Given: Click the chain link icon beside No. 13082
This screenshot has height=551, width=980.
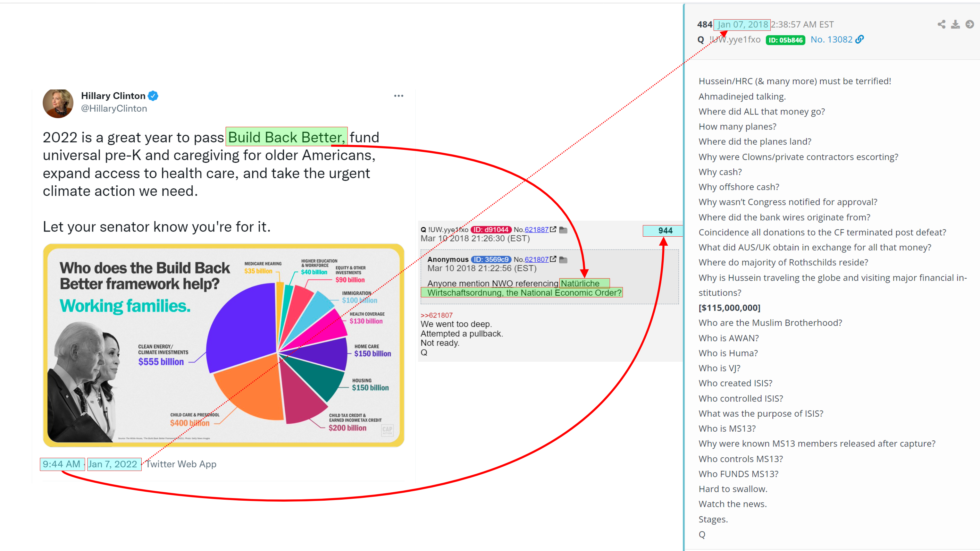Looking at the screenshot, I should [859, 39].
